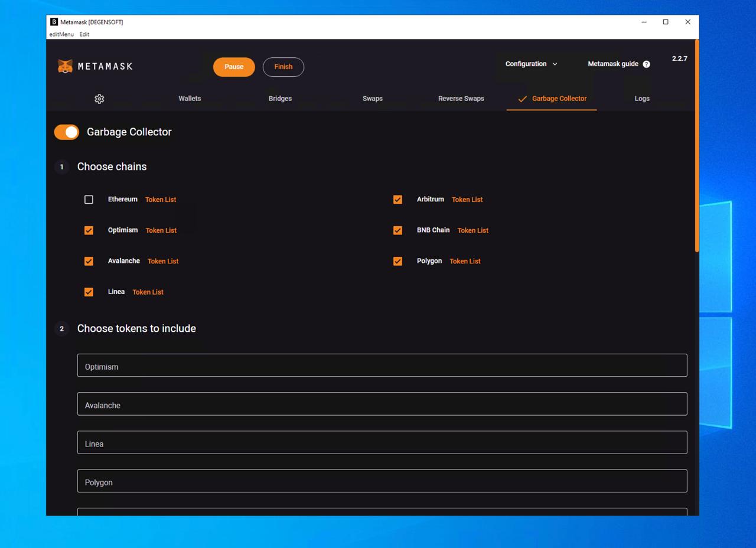The image size is (756, 548).
Task: Open Arbitrum Token List link
Action: point(467,200)
